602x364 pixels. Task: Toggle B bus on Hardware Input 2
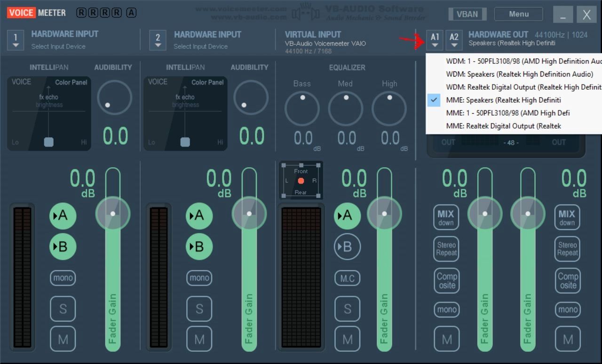[199, 247]
